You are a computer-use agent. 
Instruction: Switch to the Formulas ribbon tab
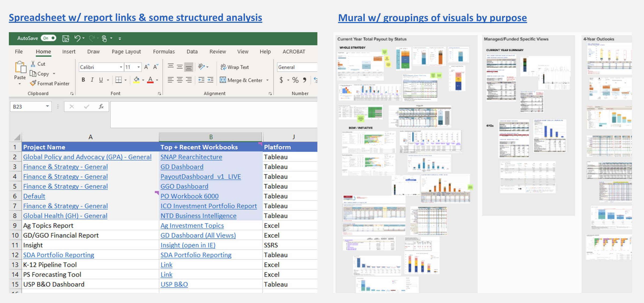tap(164, 51)
